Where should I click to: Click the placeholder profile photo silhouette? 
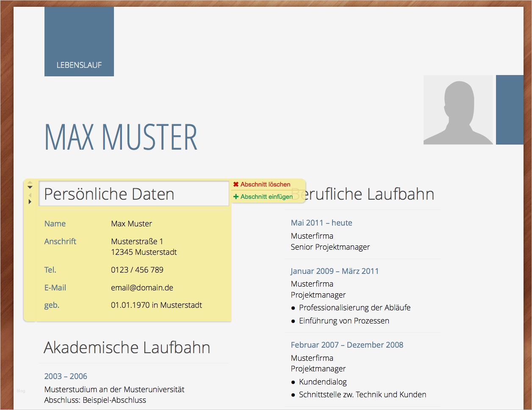[458, 110]
